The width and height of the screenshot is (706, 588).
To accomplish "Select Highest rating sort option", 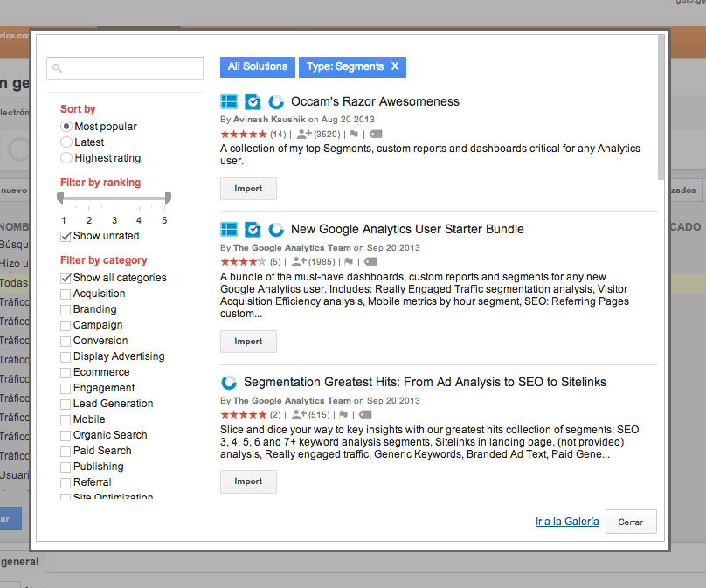I will [66, 158].
